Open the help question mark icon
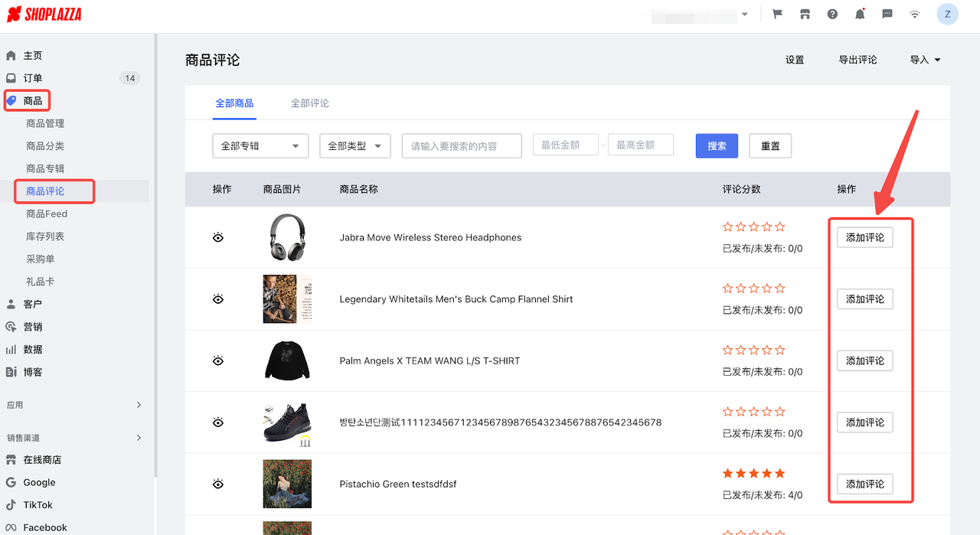Viewport: 980px width, 535px height. point(832,14)
